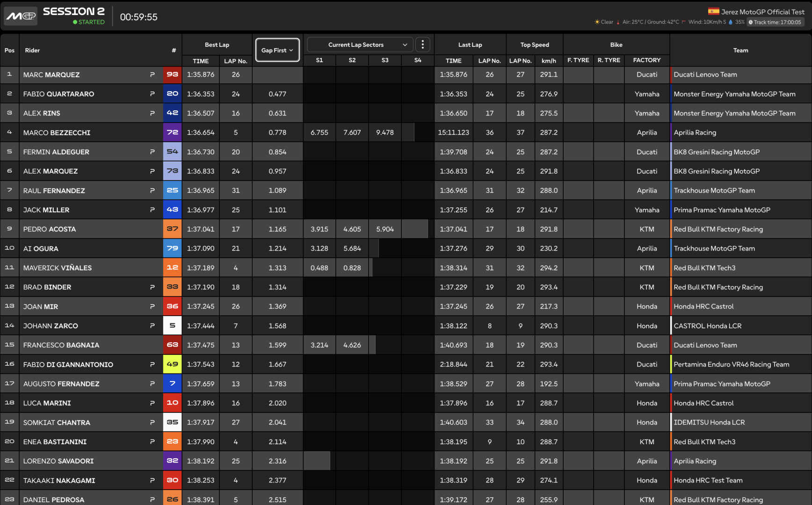Click Marc Marquez pit status icon
812x505 pixels.
(152, 75)
